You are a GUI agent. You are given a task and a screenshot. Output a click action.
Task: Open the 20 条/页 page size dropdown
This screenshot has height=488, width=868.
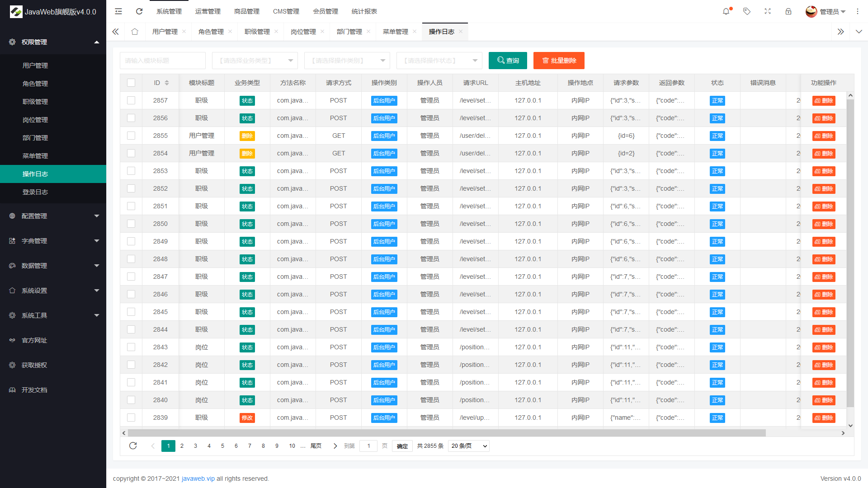pos(469,446)
